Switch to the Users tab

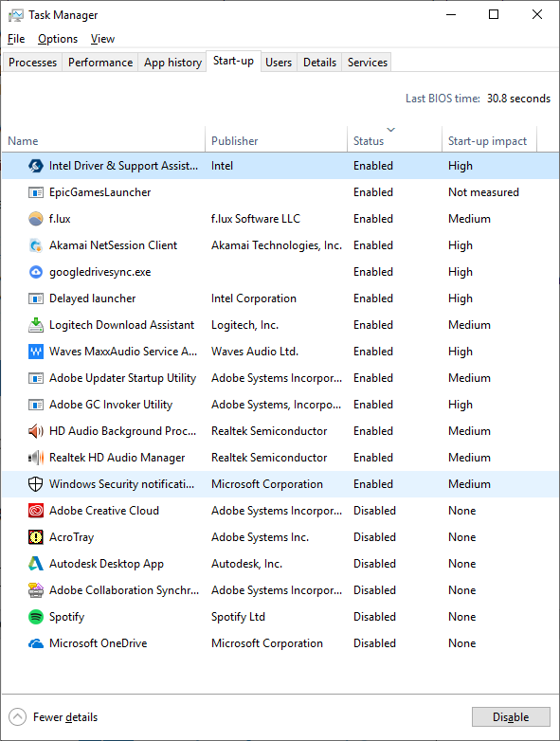point(279,63)
